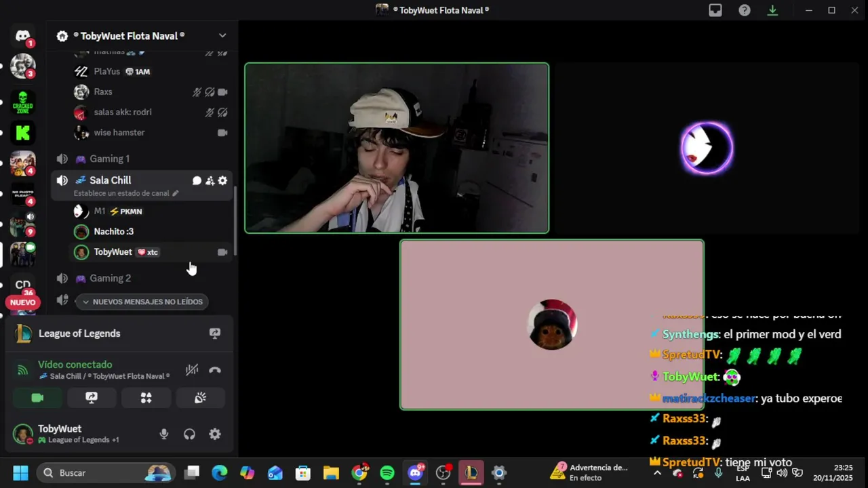Click green download update icon

pos(772,10)
